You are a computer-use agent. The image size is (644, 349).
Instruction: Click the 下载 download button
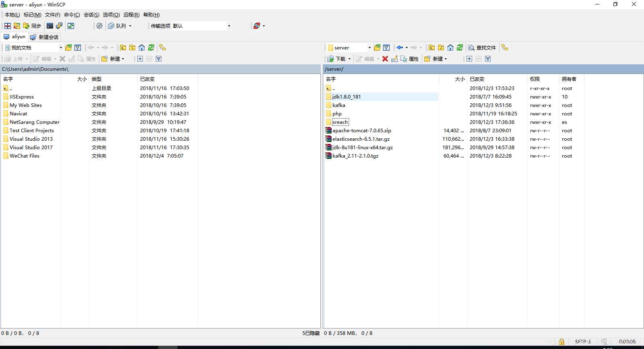click(336, 59)
